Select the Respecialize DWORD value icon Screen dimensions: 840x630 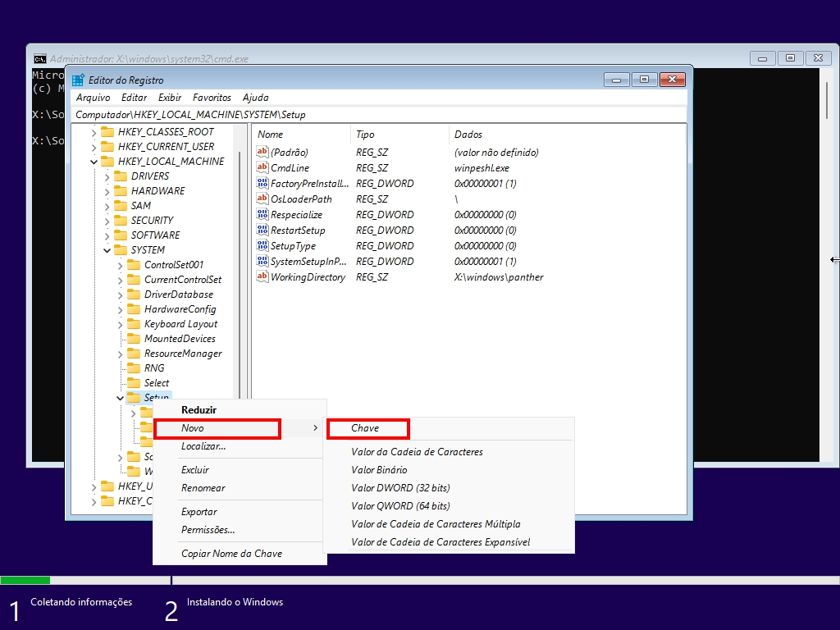point(262,214)
